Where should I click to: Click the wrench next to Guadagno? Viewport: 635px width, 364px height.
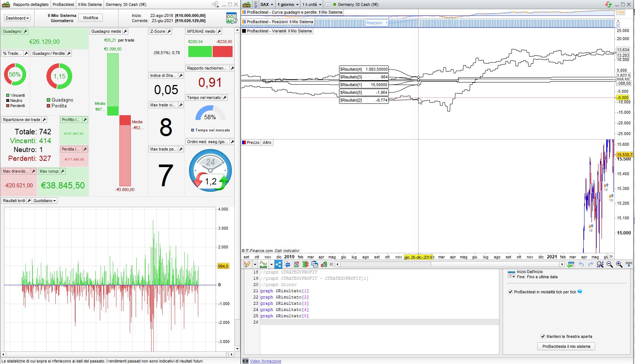pyautogui.click(x=25, y=31)
